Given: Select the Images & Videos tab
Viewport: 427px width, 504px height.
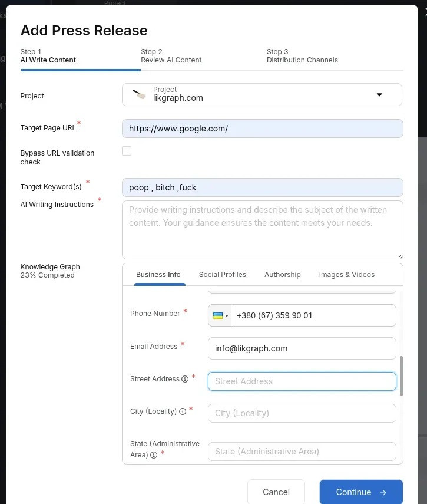Looking at the screenshot, I should [346, 275].
